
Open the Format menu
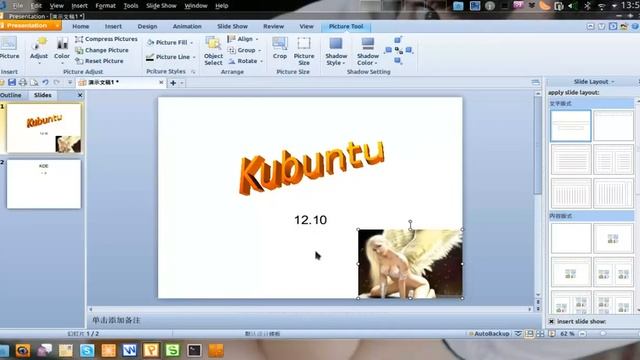tap(105, 6)
